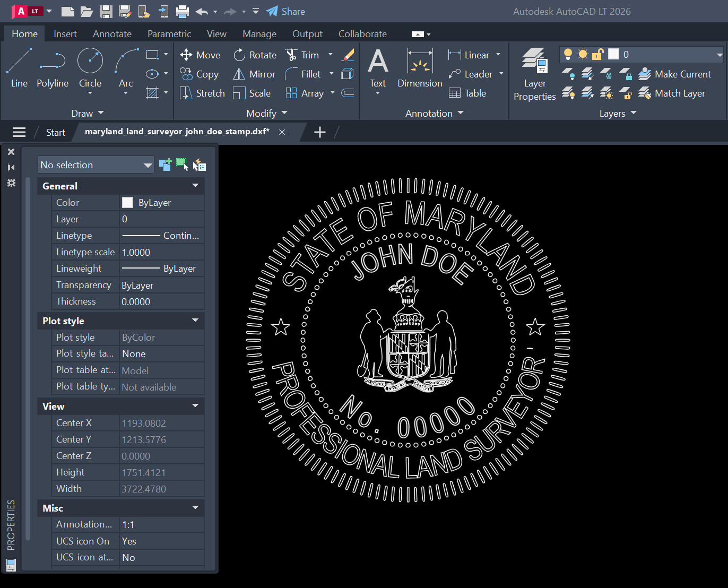Open the Output ribbon tab
Image resolution: width=728 pixels, height=588 pixels.
pos(307,34)
